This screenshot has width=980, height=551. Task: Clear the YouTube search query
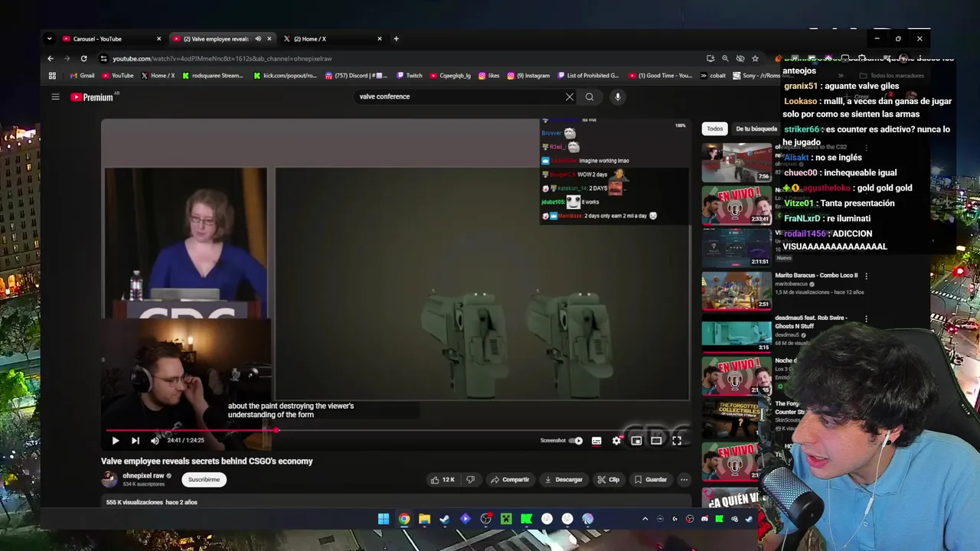tap(570, 96)
